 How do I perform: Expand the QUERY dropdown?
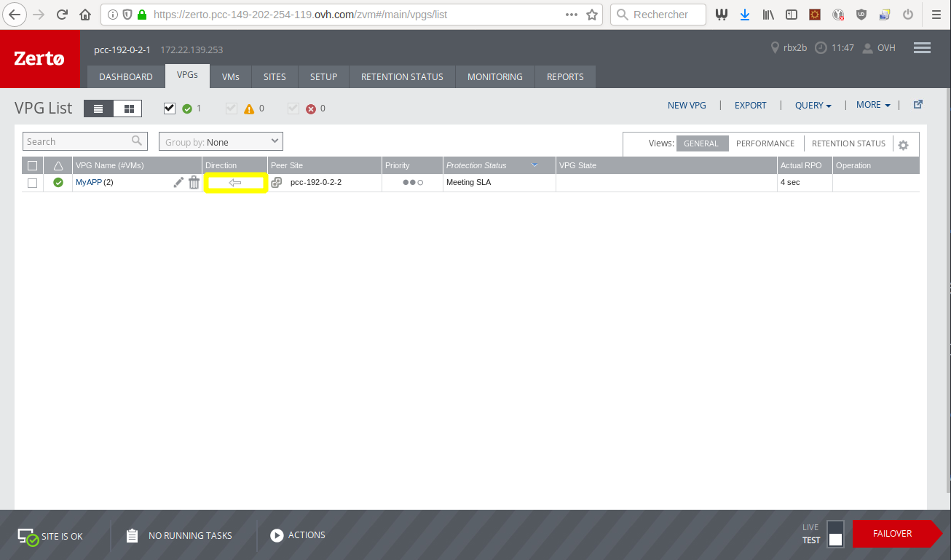click(x=813, y=105)
